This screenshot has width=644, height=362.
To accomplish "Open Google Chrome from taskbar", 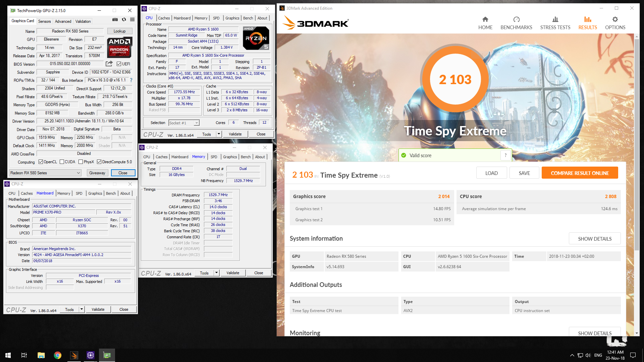I will 58,355.
